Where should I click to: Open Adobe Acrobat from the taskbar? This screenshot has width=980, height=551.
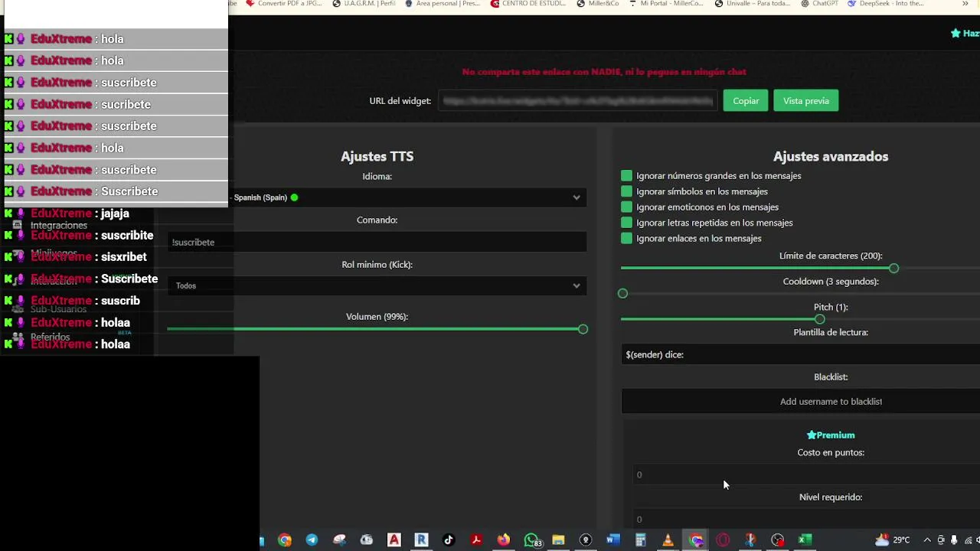click(x=476, y=540)
